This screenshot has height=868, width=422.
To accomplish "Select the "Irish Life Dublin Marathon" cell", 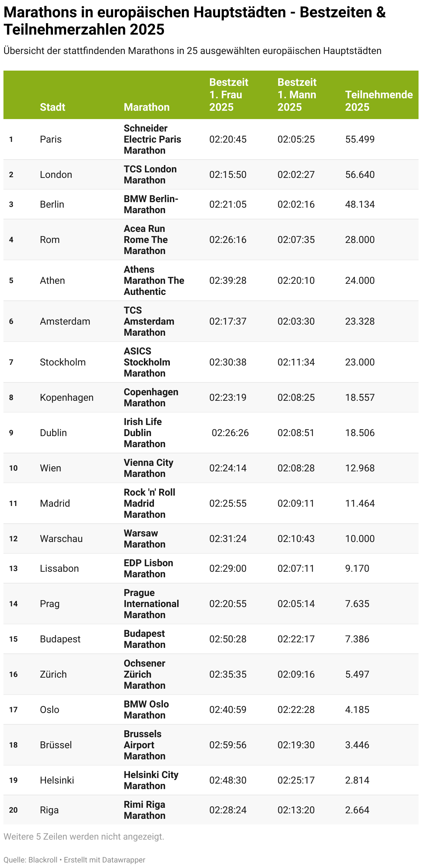I will coord(145,433).
